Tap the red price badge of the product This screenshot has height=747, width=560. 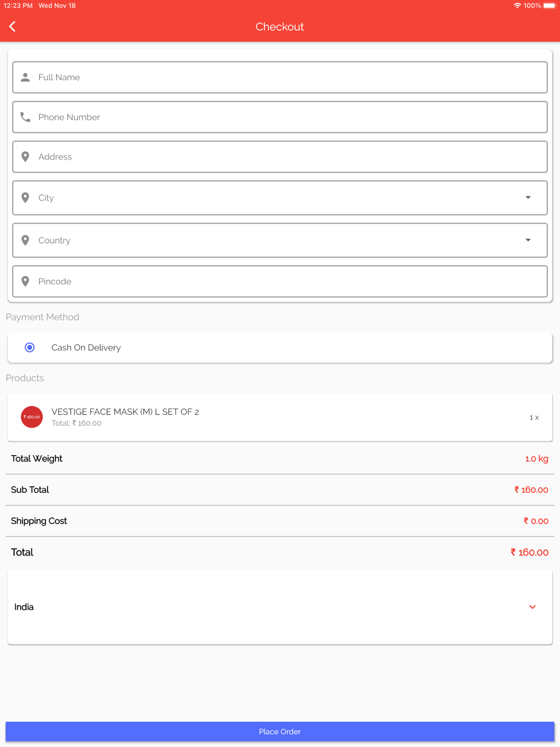point(32,417)
